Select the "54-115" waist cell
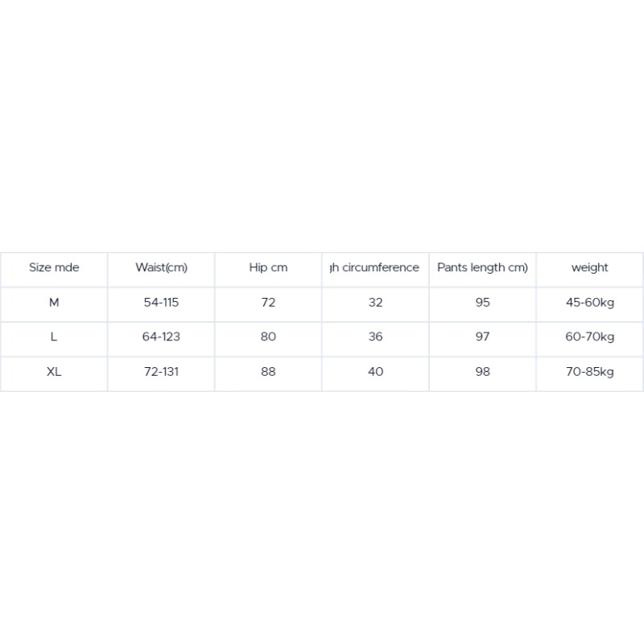 click(x=161, y=303)
